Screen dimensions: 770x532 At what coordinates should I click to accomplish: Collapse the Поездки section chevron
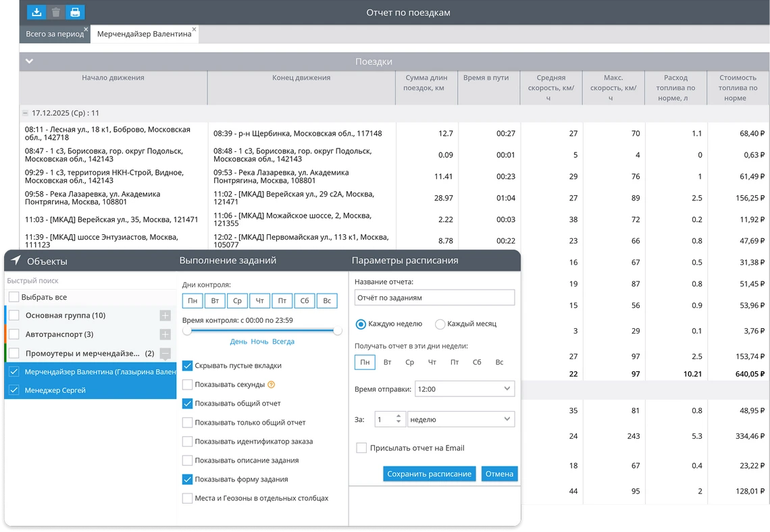point(29,61)
